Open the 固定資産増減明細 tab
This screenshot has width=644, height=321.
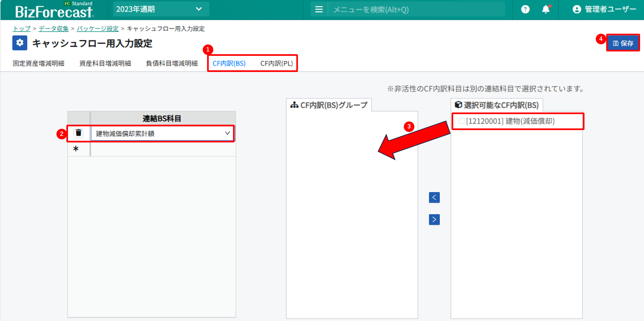(x=38, y=63)
